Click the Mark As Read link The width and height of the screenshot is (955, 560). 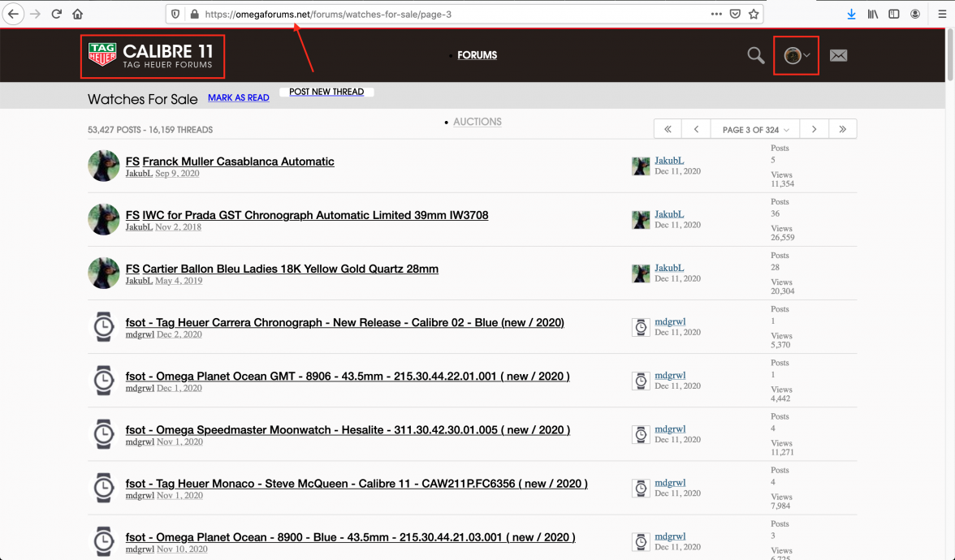(238, 97)
